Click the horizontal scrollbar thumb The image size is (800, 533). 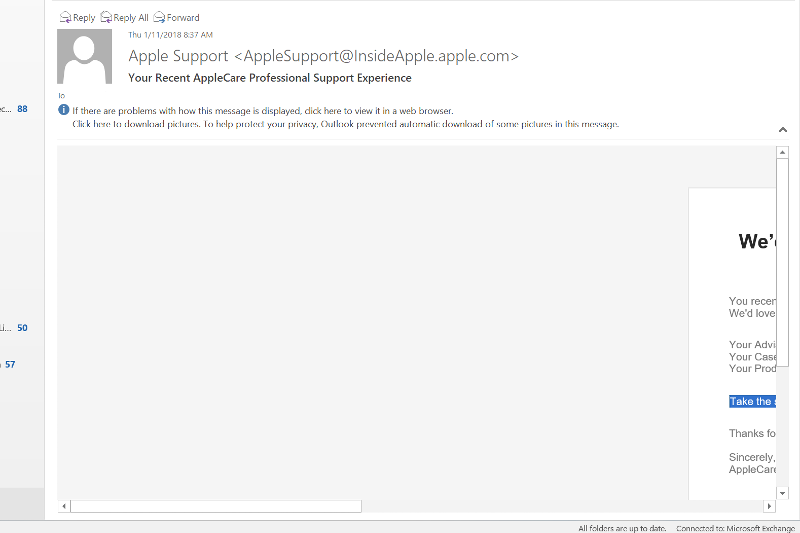tap(216, 506)
